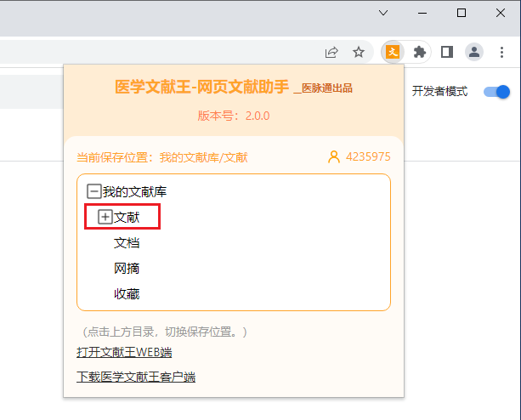Collapse 我的文献库 with the minus box
The height and width of the screenshot is (420, 521).
click(93, 192)
